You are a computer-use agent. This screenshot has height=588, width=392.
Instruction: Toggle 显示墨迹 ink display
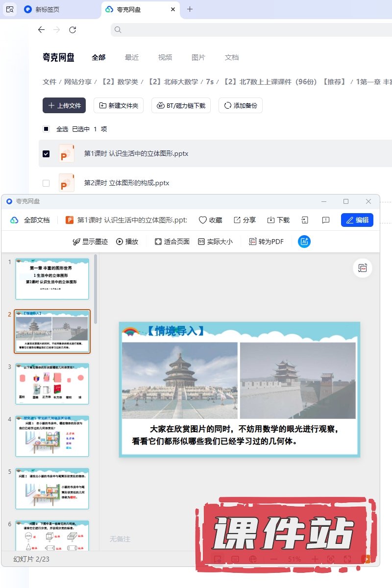90,242
